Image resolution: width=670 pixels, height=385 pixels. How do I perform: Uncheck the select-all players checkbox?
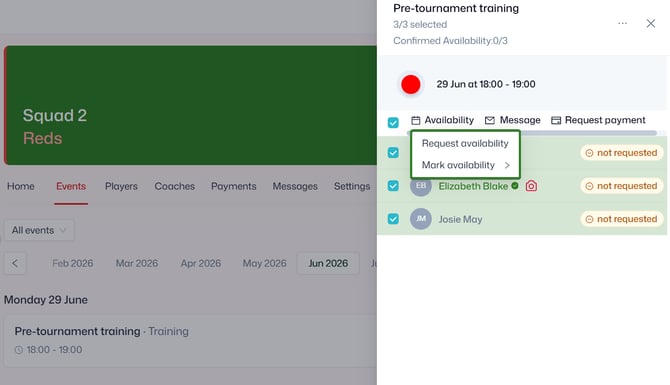tap(393, 123)
